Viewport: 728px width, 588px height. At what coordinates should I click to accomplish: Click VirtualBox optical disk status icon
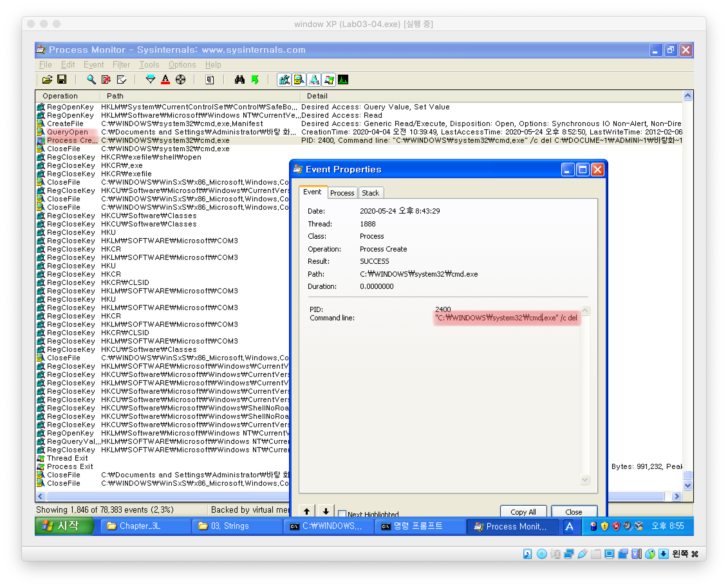[x=542, y=554]
